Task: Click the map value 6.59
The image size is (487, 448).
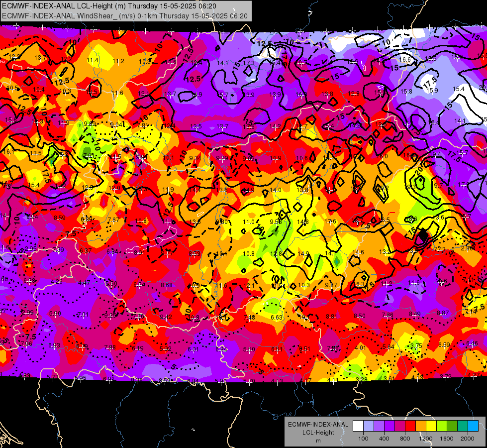Action: (444, 344)
